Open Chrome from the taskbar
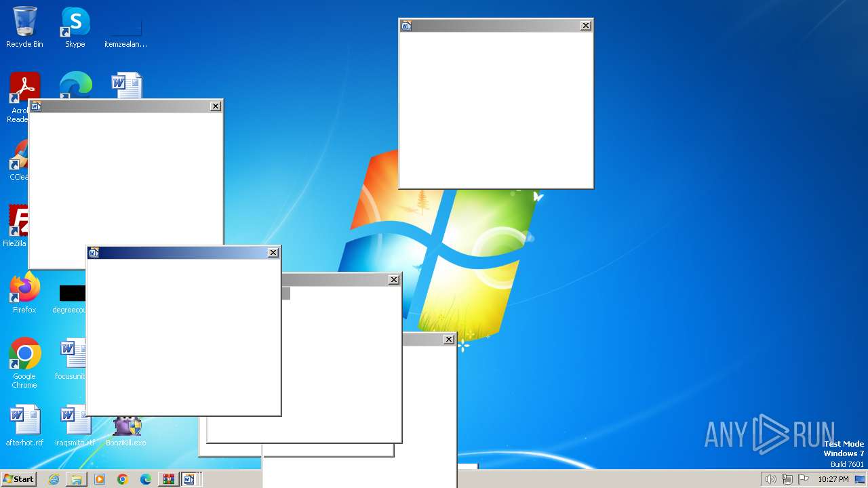 123,479
